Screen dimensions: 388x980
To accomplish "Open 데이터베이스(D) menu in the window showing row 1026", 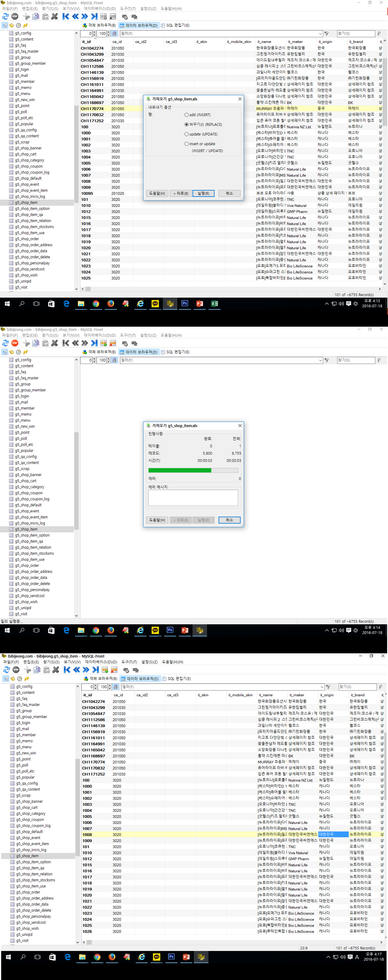I will pos(101,662).
